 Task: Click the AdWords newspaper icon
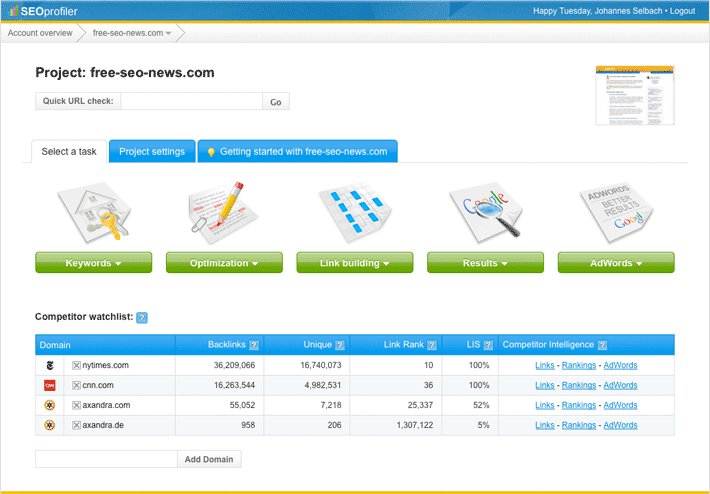click(x=616, y=212)
